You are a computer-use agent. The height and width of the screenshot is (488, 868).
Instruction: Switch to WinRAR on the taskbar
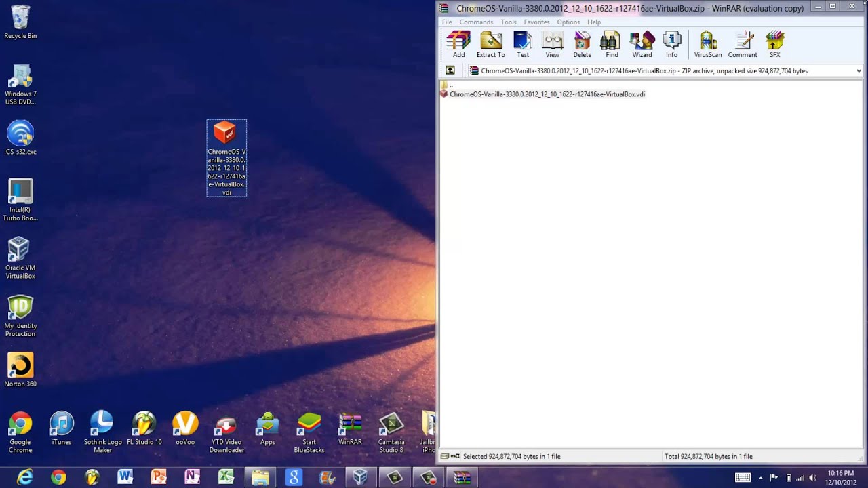click(x=462, y=478)
